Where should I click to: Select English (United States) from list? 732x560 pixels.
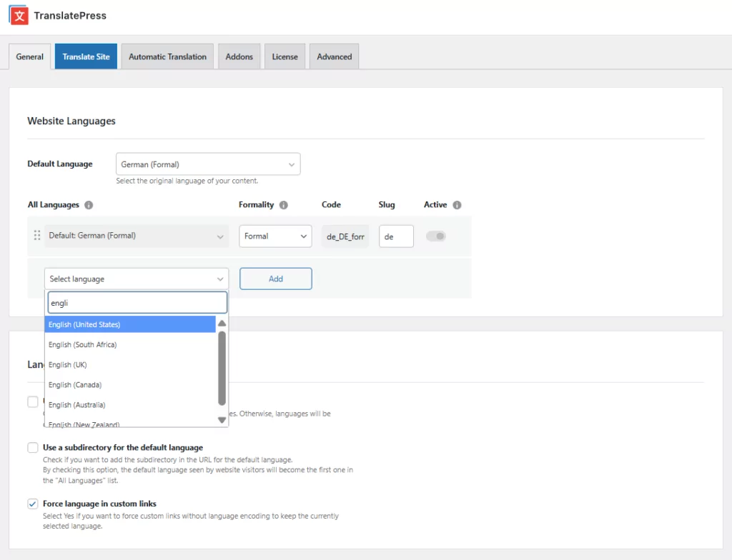pyautogui.click(x=130, y=324)
